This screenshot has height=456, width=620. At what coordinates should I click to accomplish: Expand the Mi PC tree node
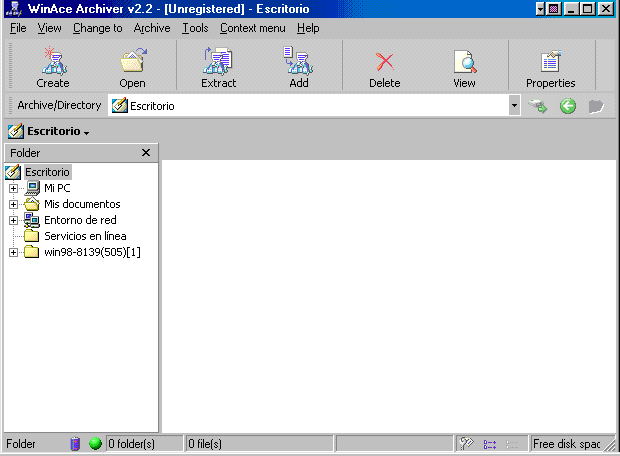point(13,188)
